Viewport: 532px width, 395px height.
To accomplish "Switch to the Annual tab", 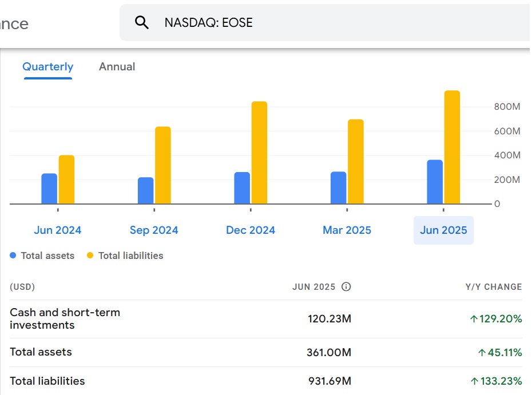I will coord(117,66).
